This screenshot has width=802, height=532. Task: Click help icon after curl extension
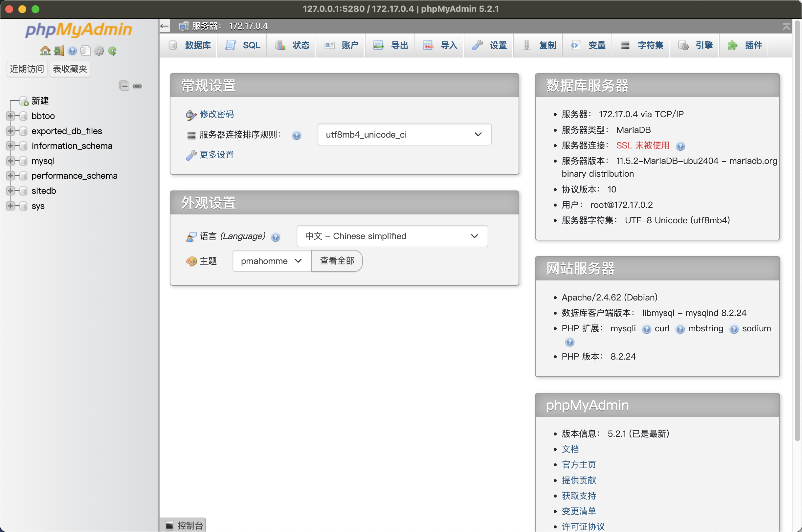[680, 329]
